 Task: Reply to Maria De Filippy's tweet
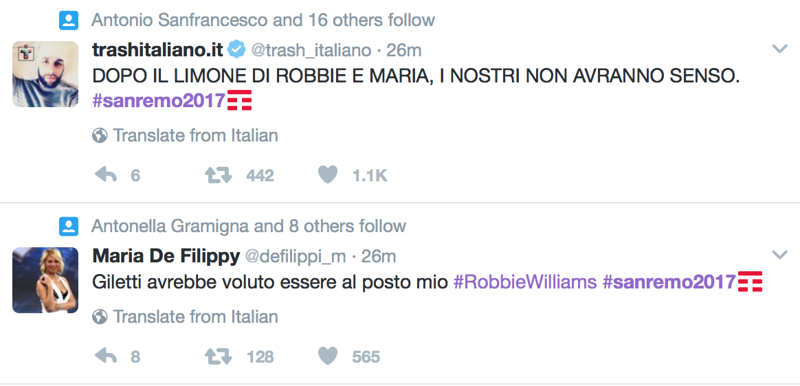[x=106, y=356]
